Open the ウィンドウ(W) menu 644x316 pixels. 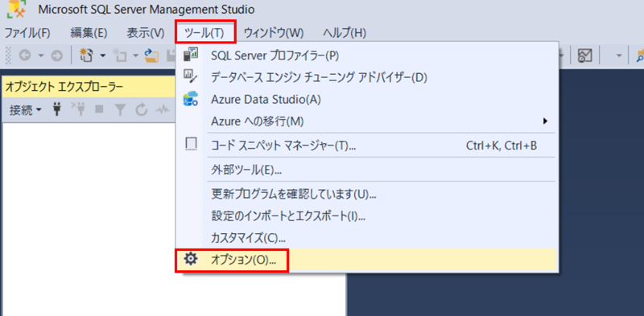(x=274, y=33)
